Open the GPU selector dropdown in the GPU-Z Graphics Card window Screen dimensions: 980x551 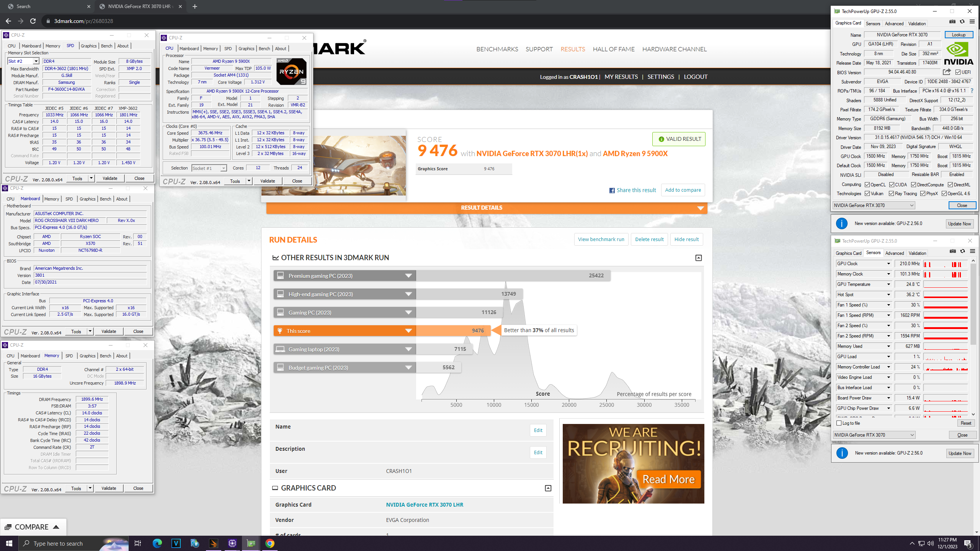(874, 205)
